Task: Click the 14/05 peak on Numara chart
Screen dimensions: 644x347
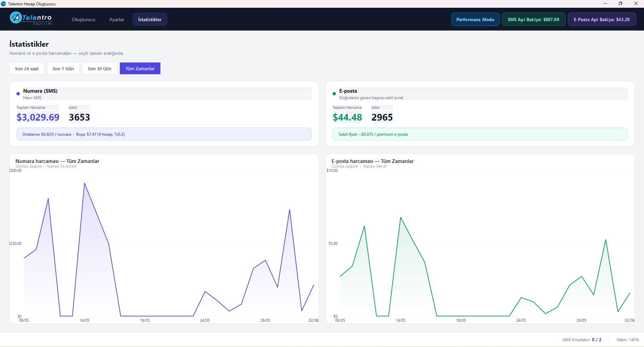Action: point(85,183)
